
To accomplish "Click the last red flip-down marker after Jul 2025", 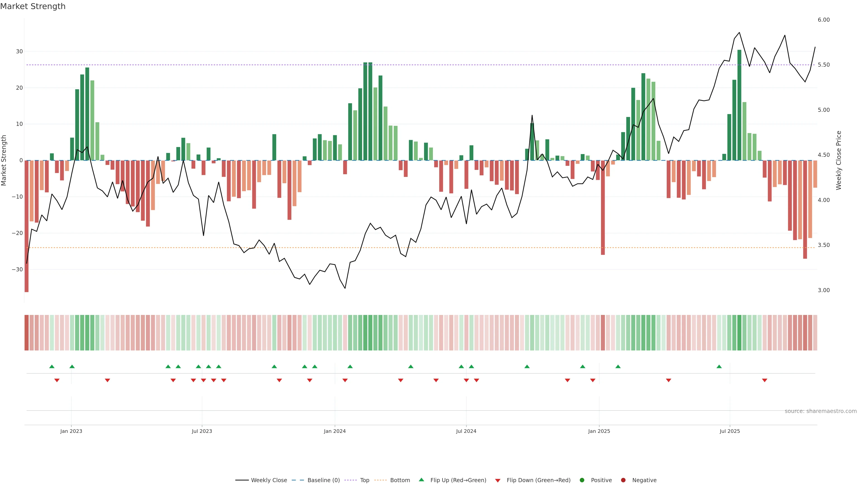I will (x=764, y=380).
